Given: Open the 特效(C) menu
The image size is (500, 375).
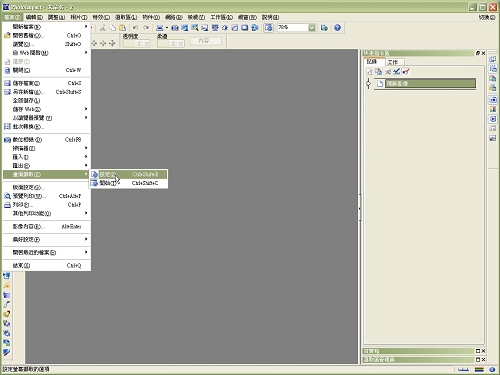Looking at the screenshot, I should pyautogui.click(x=101, y=17).
